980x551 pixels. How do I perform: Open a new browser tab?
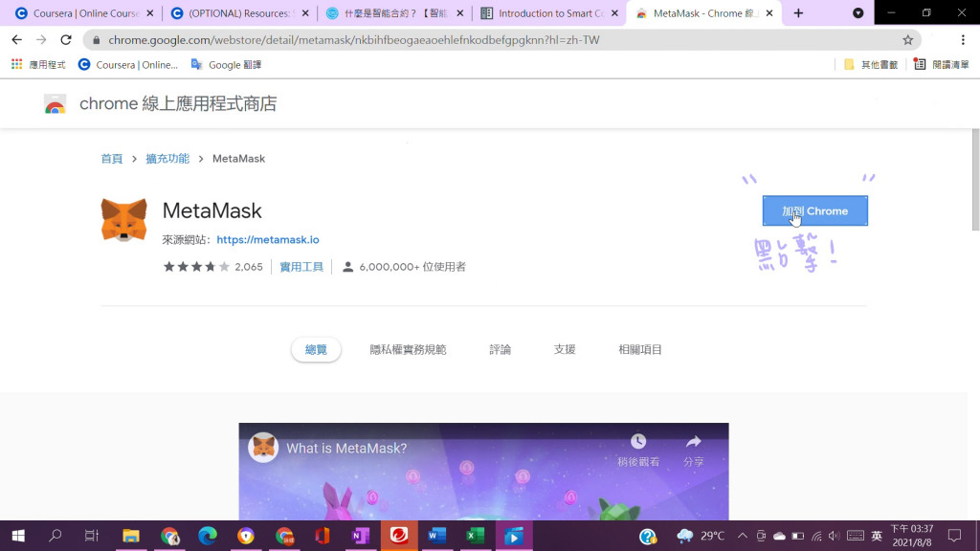tap(798, 13)
